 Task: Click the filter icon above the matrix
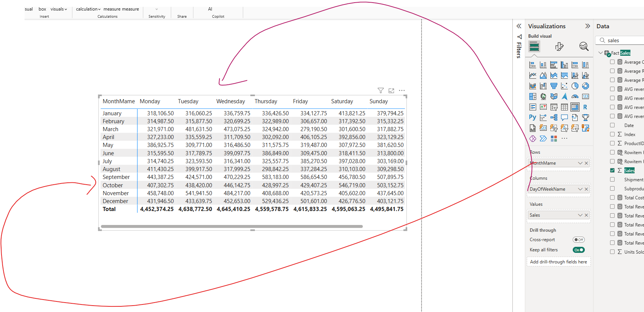click(x=381, y=90)
